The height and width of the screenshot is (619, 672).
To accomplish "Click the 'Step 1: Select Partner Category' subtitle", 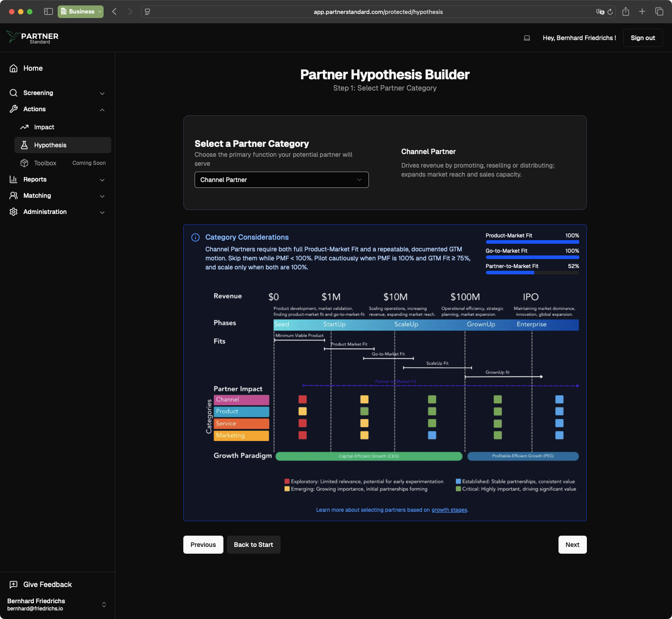I will coord(385,88).
